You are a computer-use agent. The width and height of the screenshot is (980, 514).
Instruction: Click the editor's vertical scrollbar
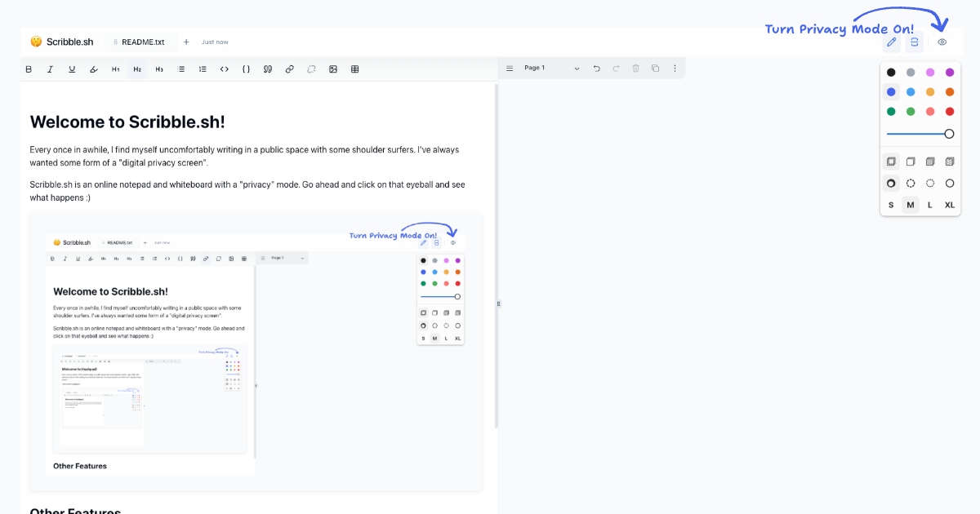click(x=496, y=256)
